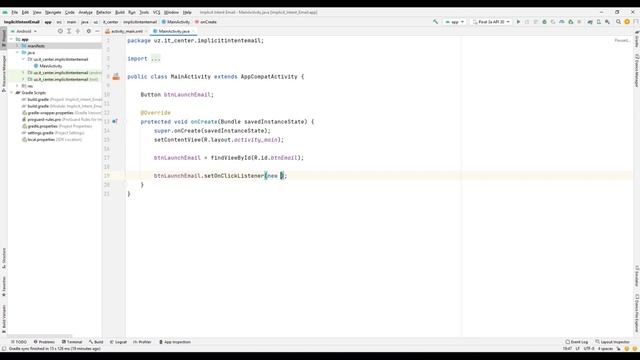This screenshot has height=360, width=640.
Task: Expand the manifests folder node
Action: (18, 46)
